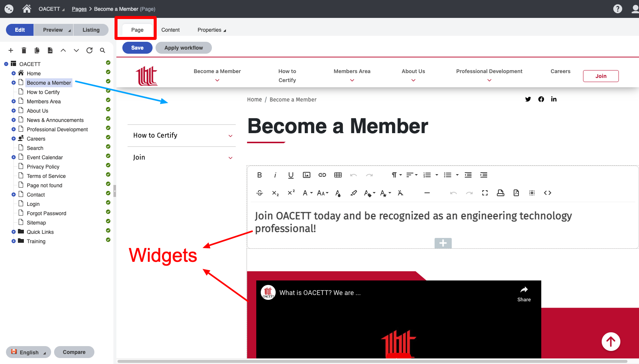Screen dimensions: 639x364
Task: Expand About Us tree node
Action: pos(13,111)
